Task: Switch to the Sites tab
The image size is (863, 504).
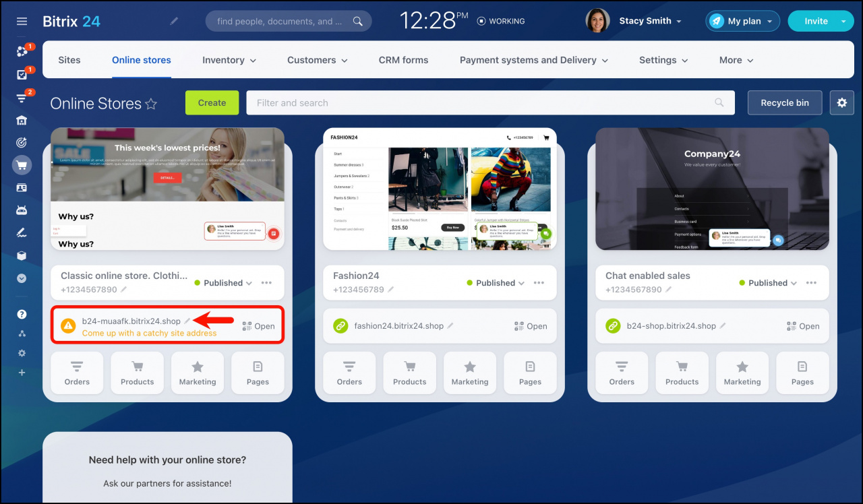Action: point(69,60)
